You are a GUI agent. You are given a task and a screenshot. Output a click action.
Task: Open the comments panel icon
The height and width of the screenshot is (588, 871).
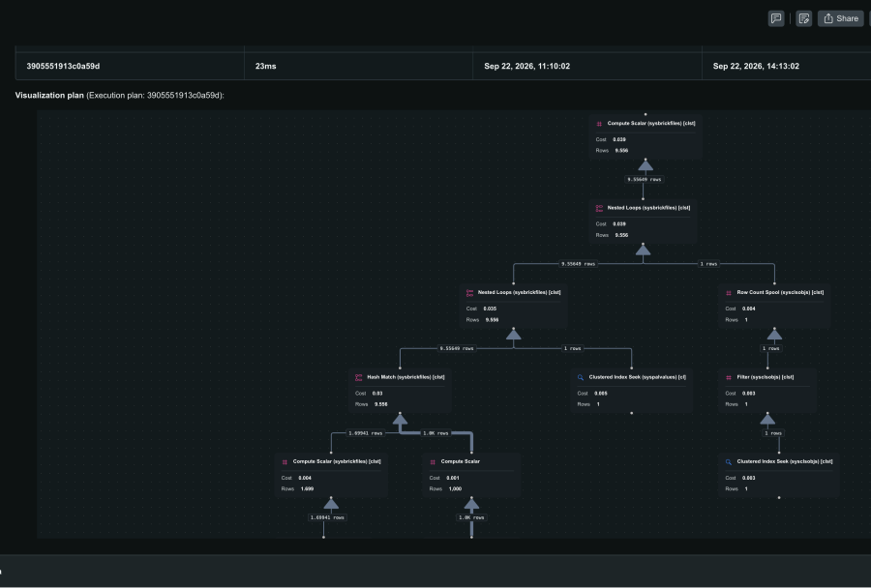[x=776, y=18]
